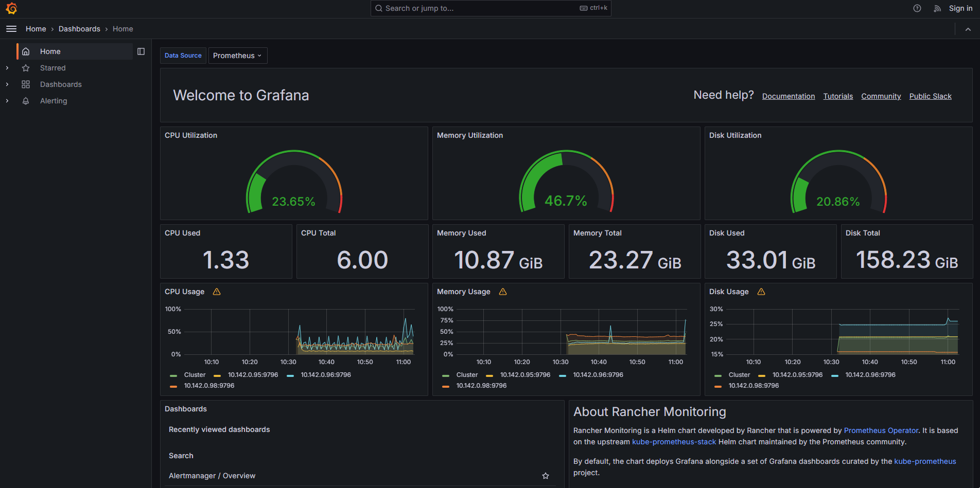Open the navigation hamburger menu
980x488 pixels.
tap(11, 29)
